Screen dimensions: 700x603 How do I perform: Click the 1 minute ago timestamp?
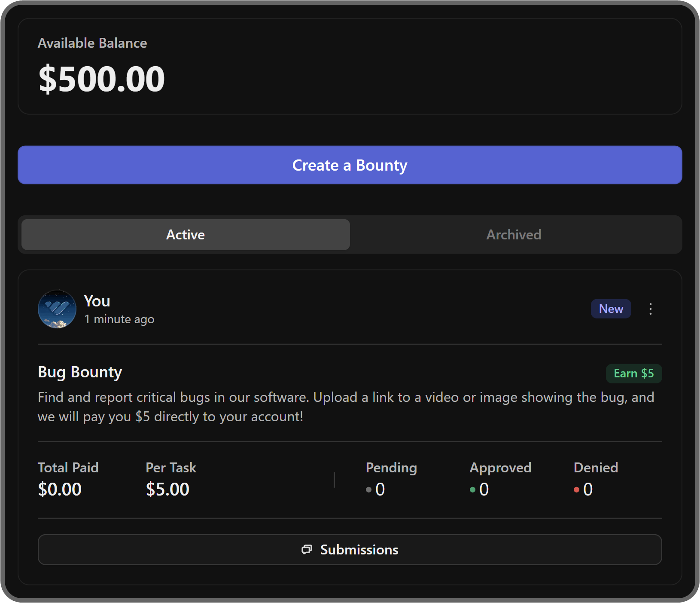119,319
